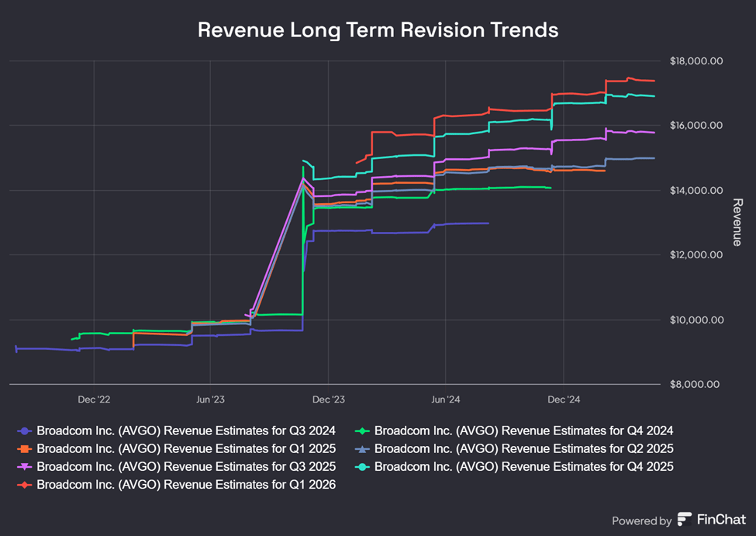Click the orange square marker for Q1 2025
The image size is (756, 536).
tap(24, 448)
